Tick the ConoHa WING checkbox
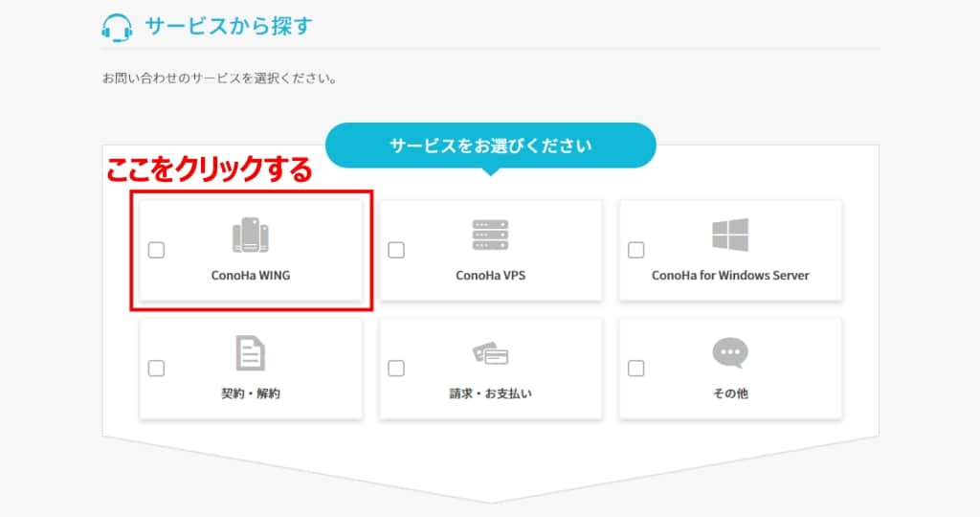This screenshot has height=517, width=980. (x=156, y=250)
